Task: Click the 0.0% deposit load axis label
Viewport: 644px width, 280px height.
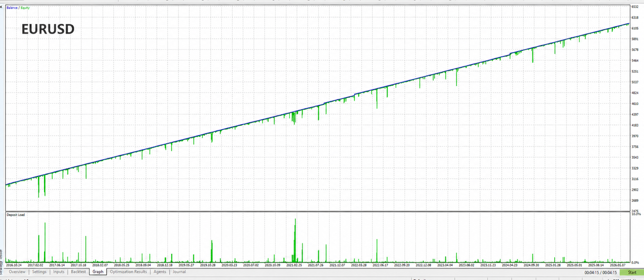Action: click(635, 263)
